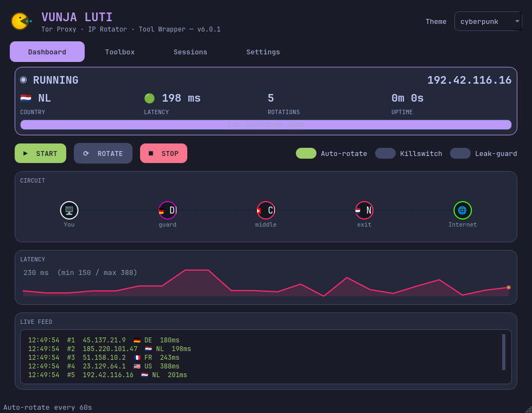This screenshot has width=532, height=413.
Task: Click the current IP 192.42.116.16 heading
Action: coord(469,80)
